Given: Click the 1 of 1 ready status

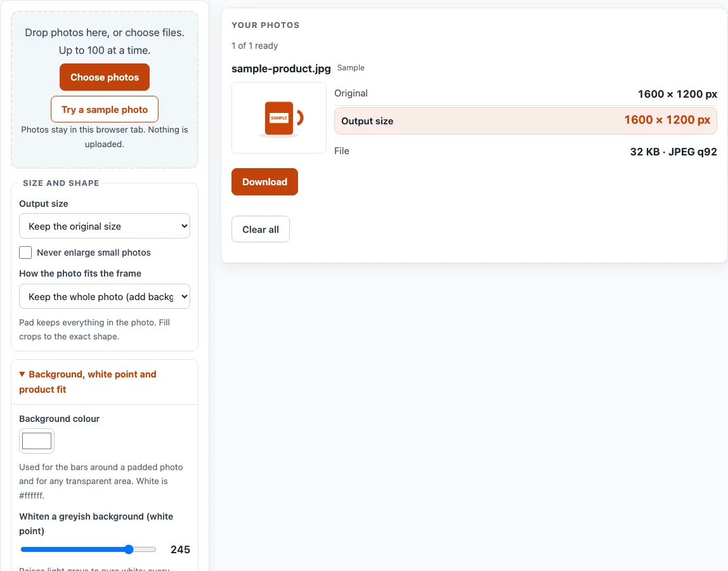Looking at the screenshot, I should [x=255, y=46].
